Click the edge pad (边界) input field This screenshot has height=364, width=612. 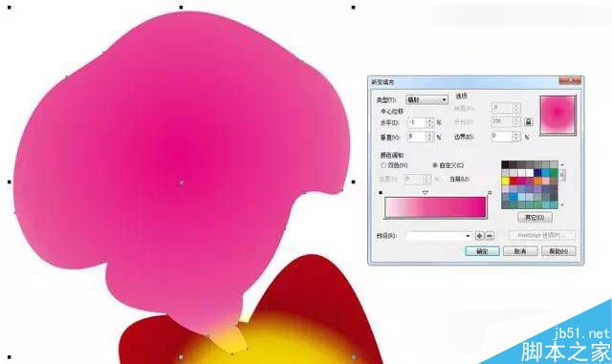tap(502, 137)
